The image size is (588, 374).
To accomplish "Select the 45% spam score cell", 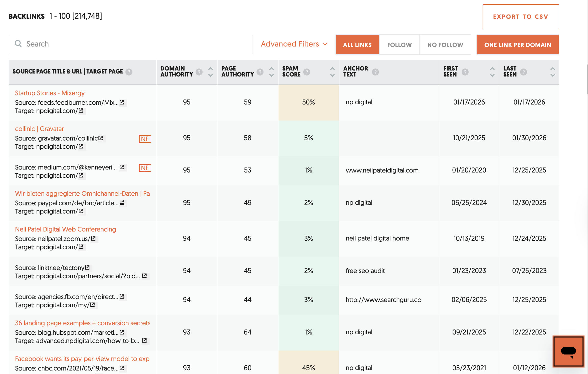I will pyautogui.click(x=309, y=362).
